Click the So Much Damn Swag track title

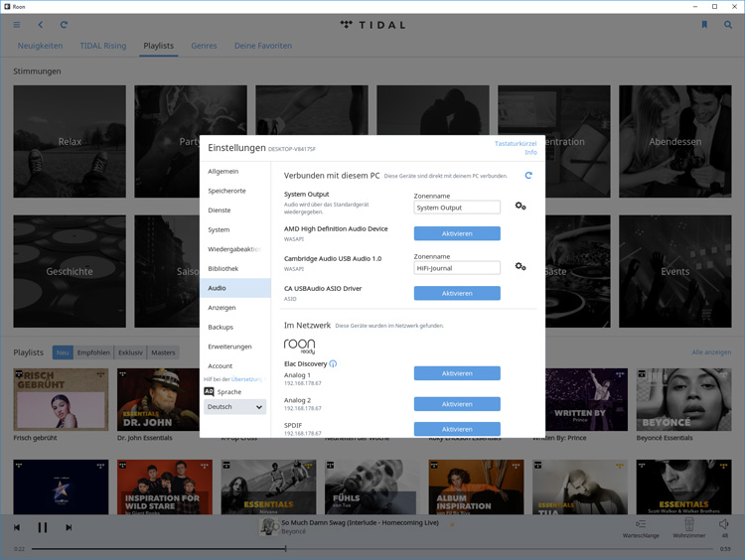[x=361, y=522]
